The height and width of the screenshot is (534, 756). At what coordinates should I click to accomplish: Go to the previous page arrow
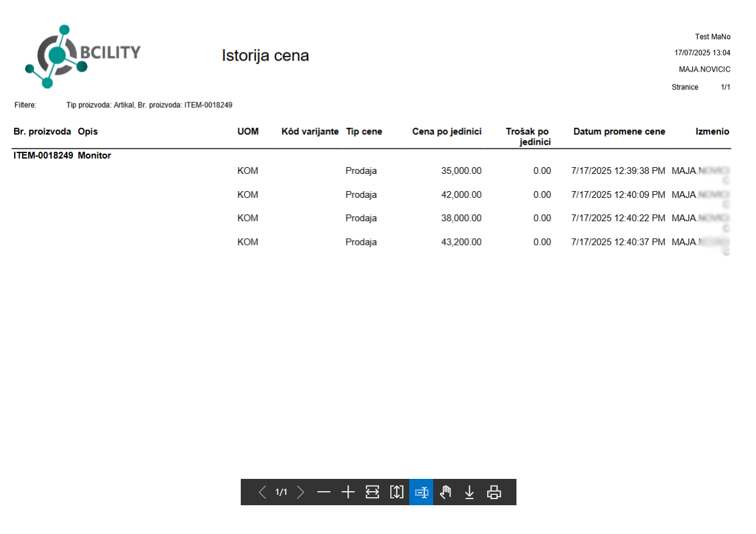coord(262,492)
